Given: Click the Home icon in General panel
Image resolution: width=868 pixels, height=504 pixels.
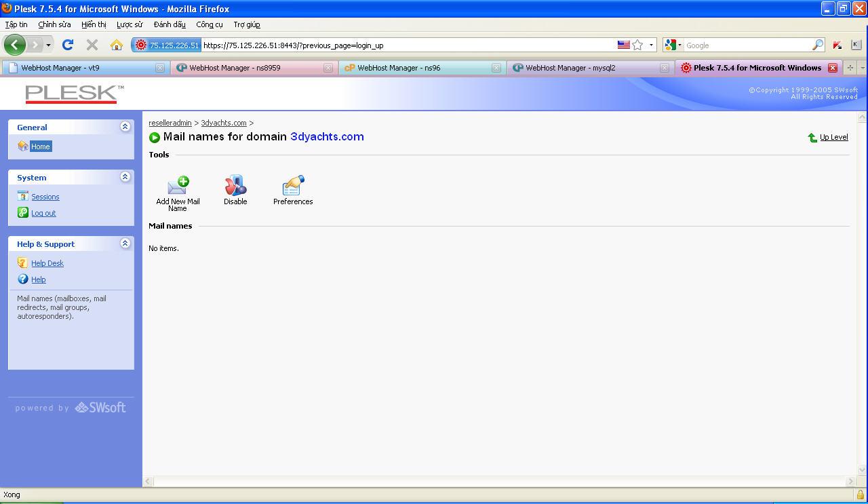Looking at the screenshot, I should 23,146.
